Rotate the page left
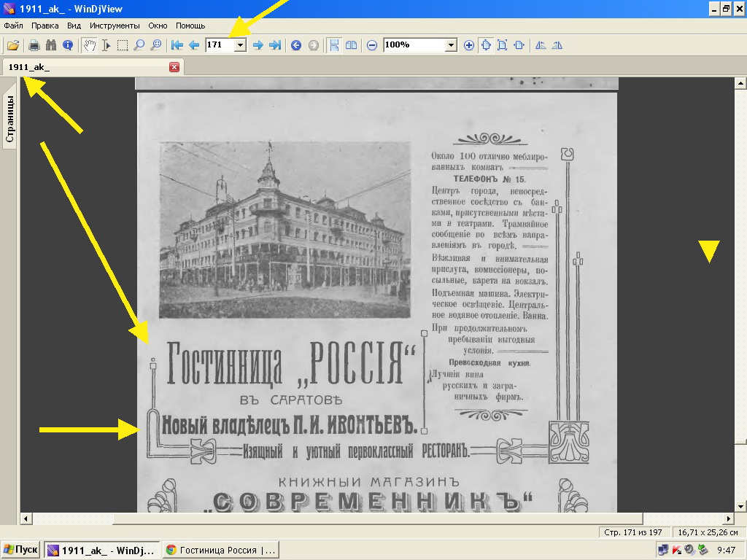Screen dimensions: 747x560 point(541,45)
